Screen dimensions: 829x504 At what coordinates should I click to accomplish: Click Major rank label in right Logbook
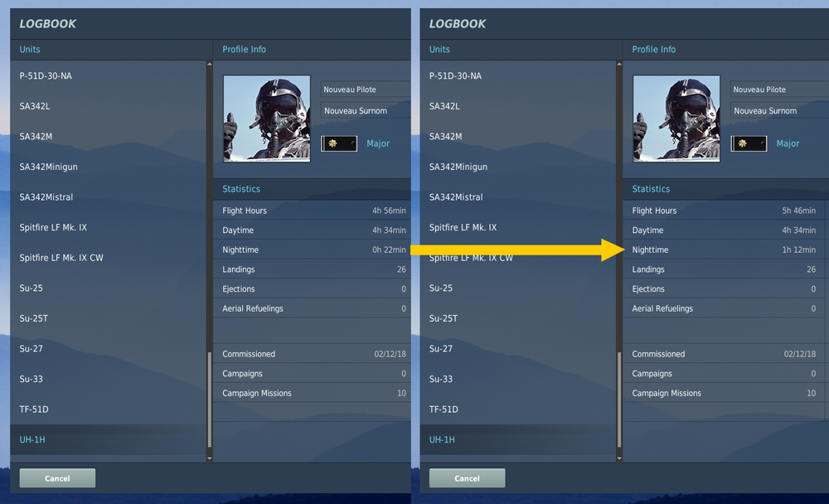tap(788, 144)
